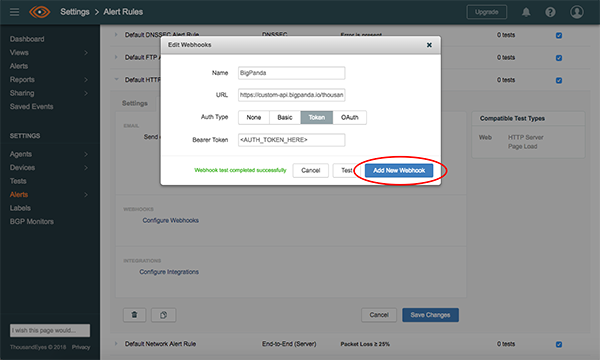Viewport: 600px width, 360px height.
Task: Click Configure Webhooks link
Action: click(x=171, y=220)
